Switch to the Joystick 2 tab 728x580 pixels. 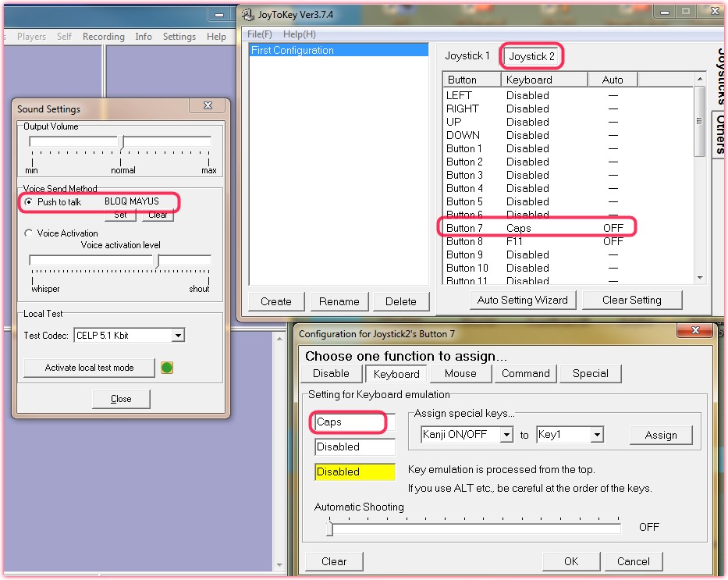tap(531, 56)
